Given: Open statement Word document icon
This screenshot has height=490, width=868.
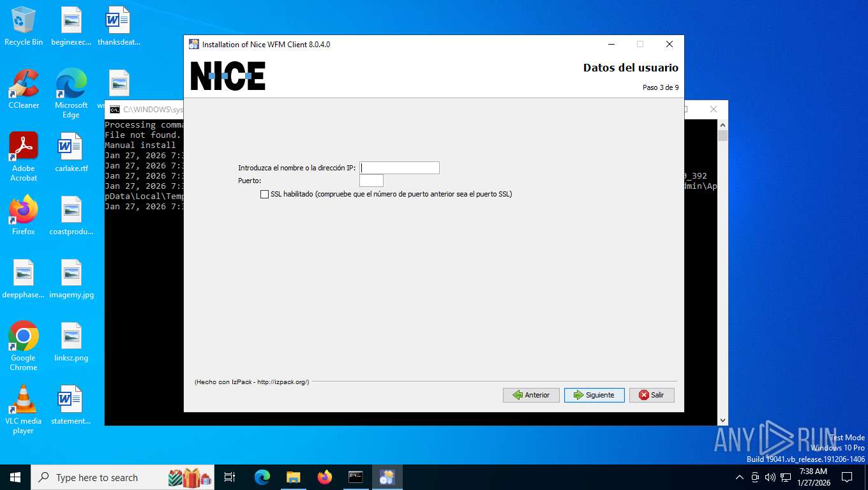Looking at the screenshot, I should coord(71,405).
